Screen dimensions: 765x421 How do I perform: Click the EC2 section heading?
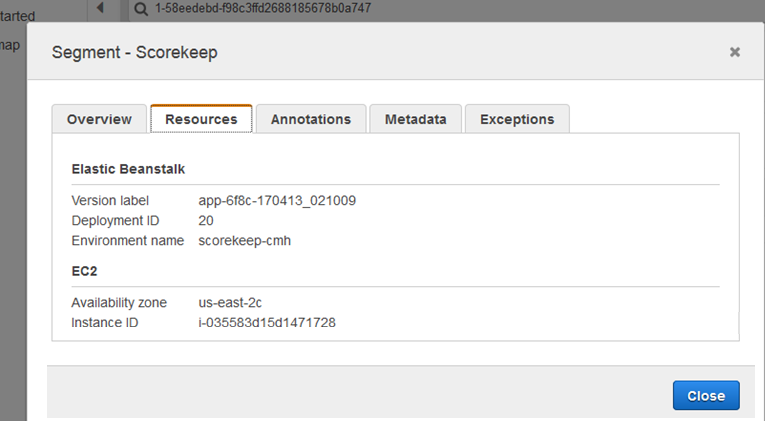pyautogui.click(x=84, y=271)
